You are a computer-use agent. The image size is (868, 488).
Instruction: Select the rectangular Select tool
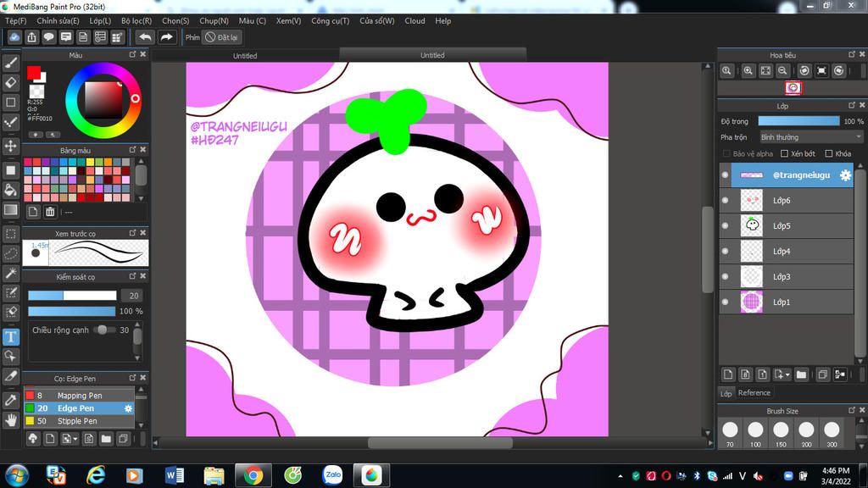coord(10,234)
